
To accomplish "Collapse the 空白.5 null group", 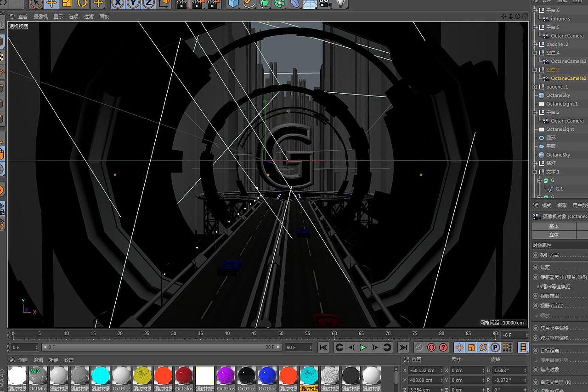I will pyautogui.click(x=535, y=27).
